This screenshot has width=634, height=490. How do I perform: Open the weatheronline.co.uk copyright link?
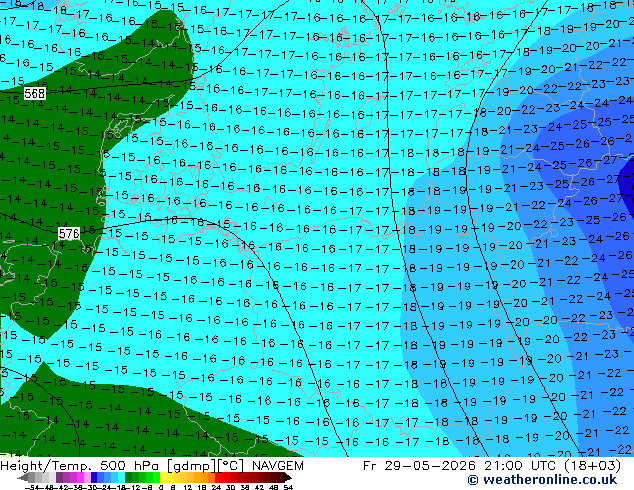pyautogui.click(x=542, y=480)
